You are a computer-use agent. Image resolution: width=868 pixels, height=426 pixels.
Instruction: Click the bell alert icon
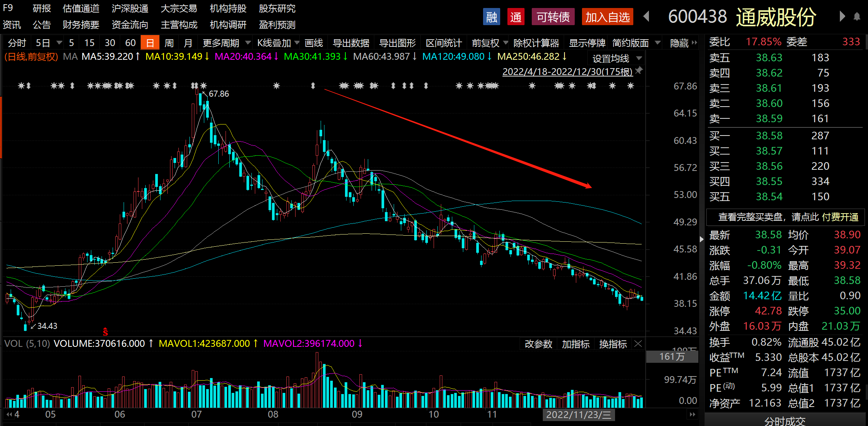[857, 17]
